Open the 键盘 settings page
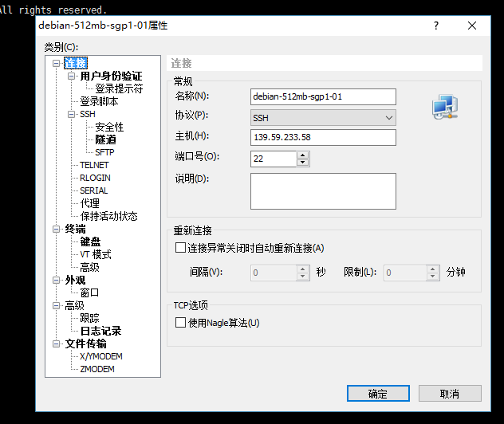 (90, 241)
